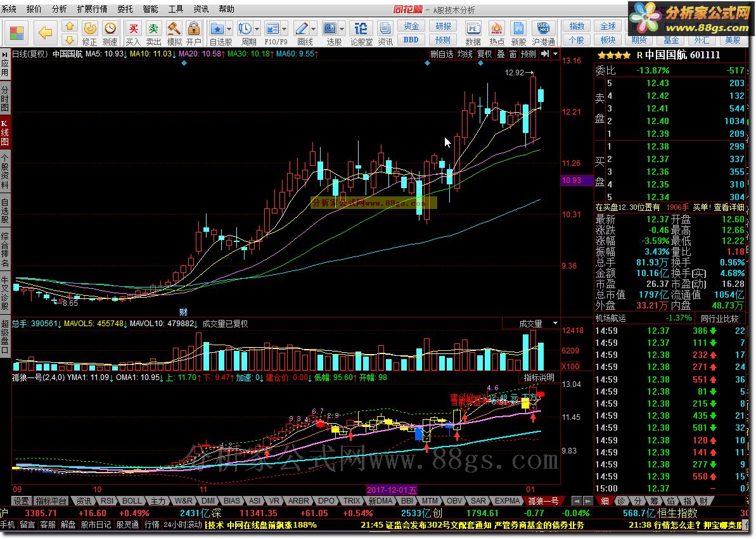This screenshot has width=756, height=539.
Task: Switch to the RSI indicator tab
Action: (107, 501)
